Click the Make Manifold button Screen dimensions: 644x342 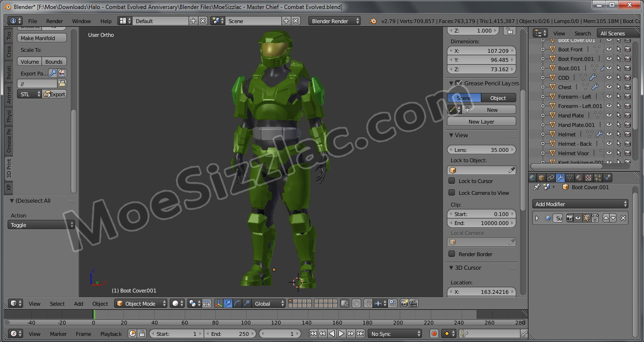[42, 38]
